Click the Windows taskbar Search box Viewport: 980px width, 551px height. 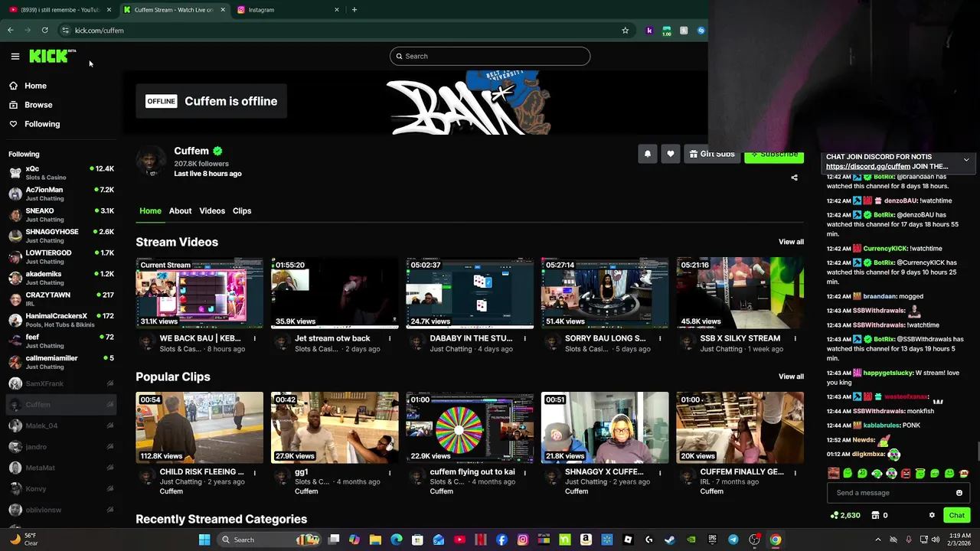(268, 540)
